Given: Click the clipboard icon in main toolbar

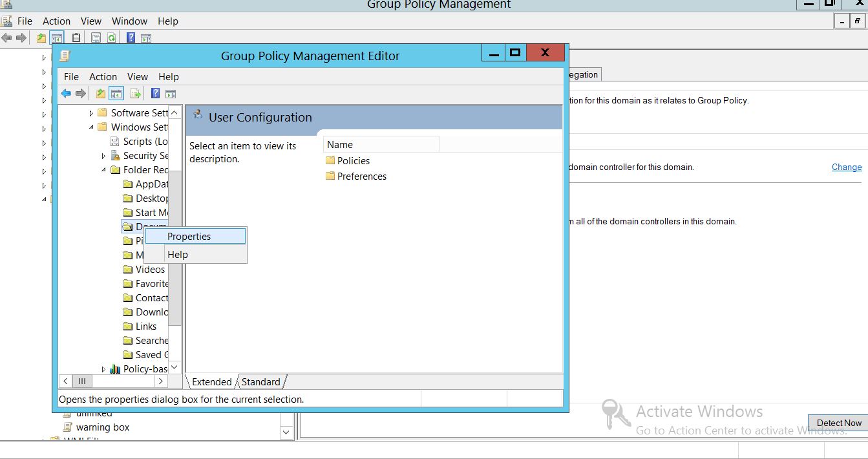Looking at the screenshot, I should tap(76, 38).
